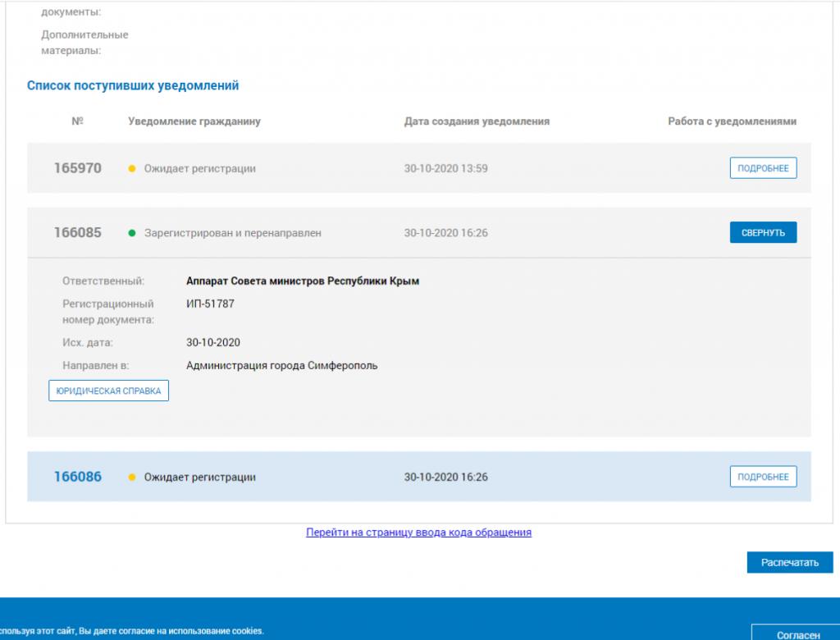Select notification number 166086
This screenshot has height=640, width=840.
pos(78,477)
